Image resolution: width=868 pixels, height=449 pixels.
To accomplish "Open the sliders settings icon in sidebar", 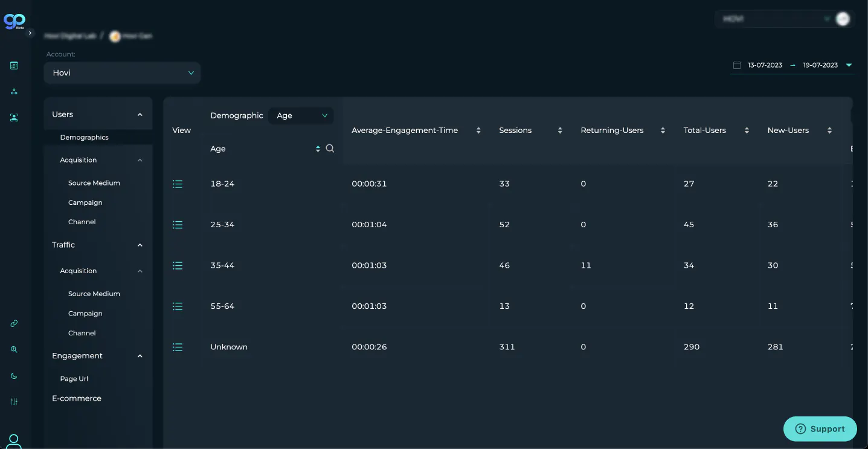I will tap(14, 402).
